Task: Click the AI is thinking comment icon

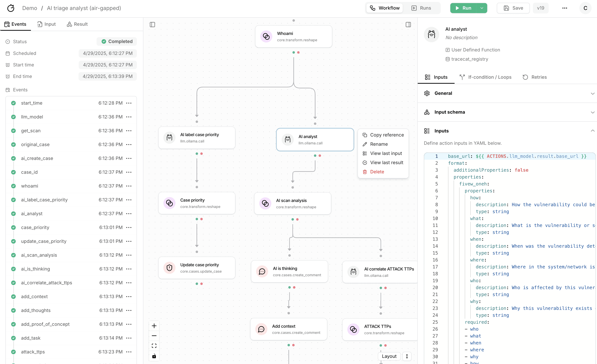Action: 262,271
